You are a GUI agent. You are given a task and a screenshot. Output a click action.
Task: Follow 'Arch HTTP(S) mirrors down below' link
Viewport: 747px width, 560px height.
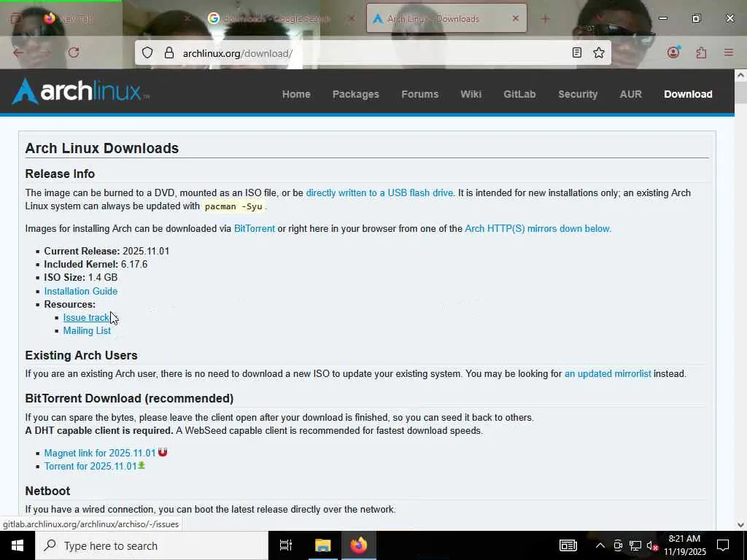[x=538, y=228]
